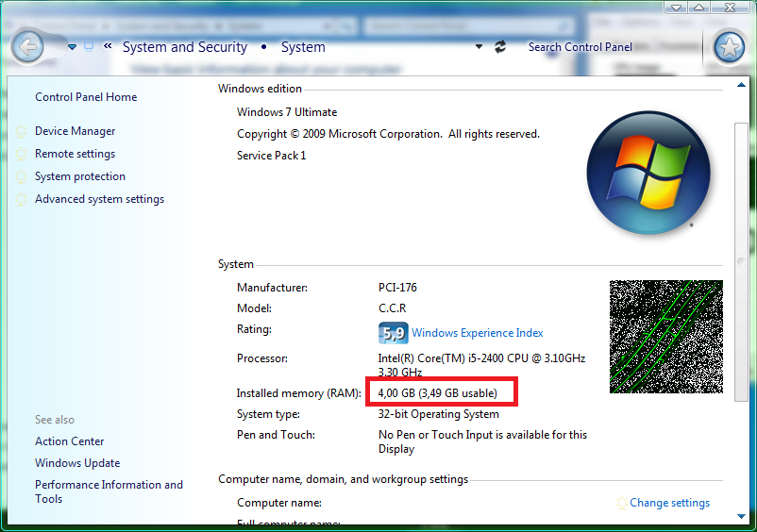Image resolution: width=757 pixels, height=532 pixels.
Task: Minimize the window with down-triangle button
Action: click(677, 8)
